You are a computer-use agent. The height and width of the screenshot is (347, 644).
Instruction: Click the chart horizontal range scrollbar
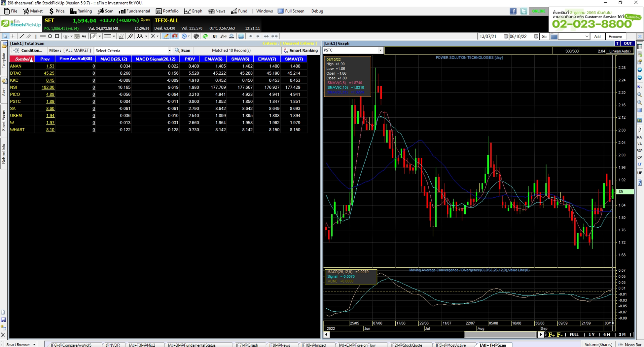tap(495, 334)
